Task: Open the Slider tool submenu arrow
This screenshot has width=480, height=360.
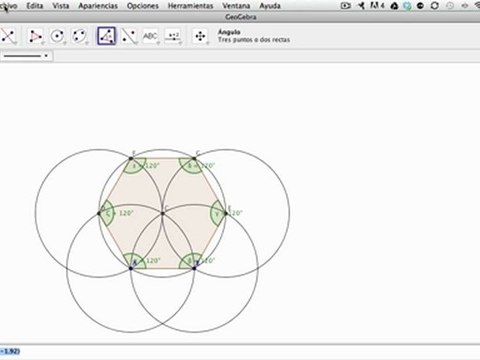Action: point(180,43)
